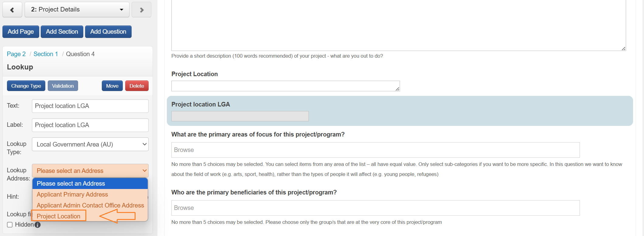The height and width of the screenshot is (236, 644).
Task: Click the Add Section button
Action: [x=62, y=32]
